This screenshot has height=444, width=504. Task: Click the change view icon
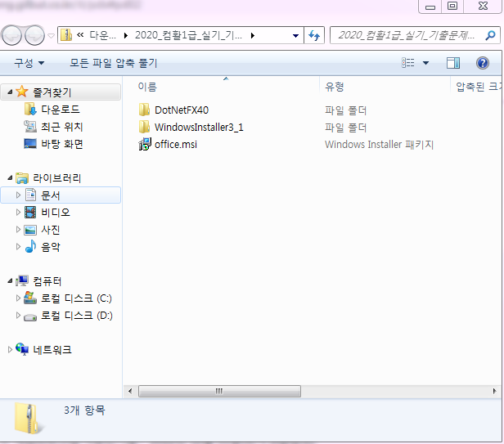click(408, 63)
